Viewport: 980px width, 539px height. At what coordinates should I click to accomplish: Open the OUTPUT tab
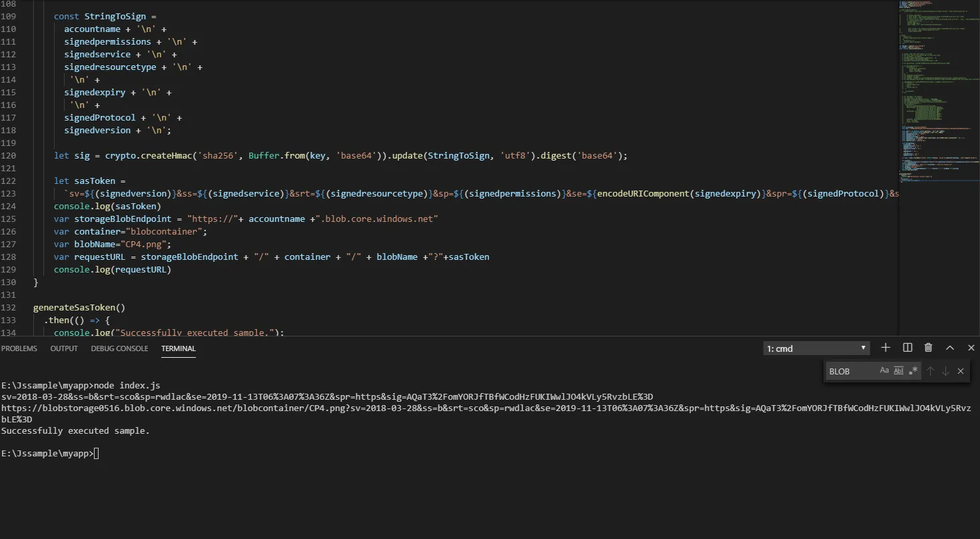tap(64, 348)
